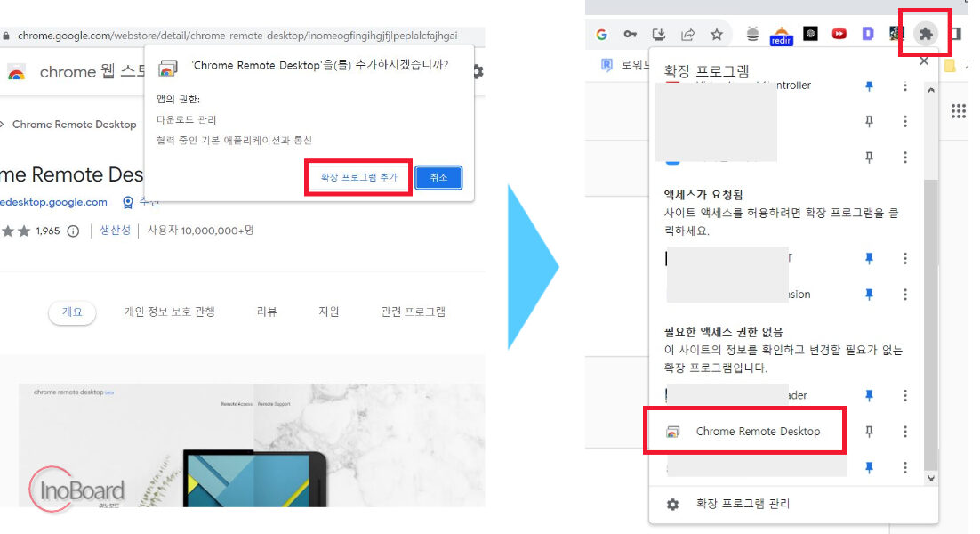
Task: Open more options for Chrome Remote Desktop
Action: (905, 432)
